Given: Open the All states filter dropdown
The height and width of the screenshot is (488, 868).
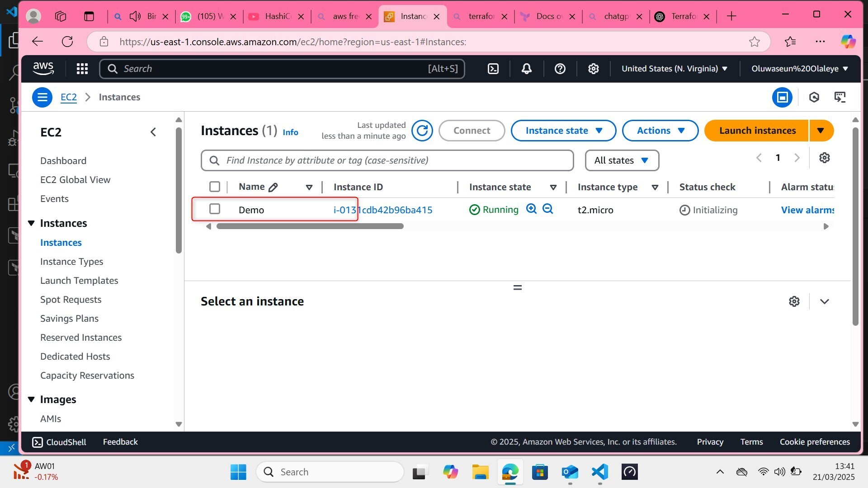Looking at the screenshot, I should click(x=622, y=160).
